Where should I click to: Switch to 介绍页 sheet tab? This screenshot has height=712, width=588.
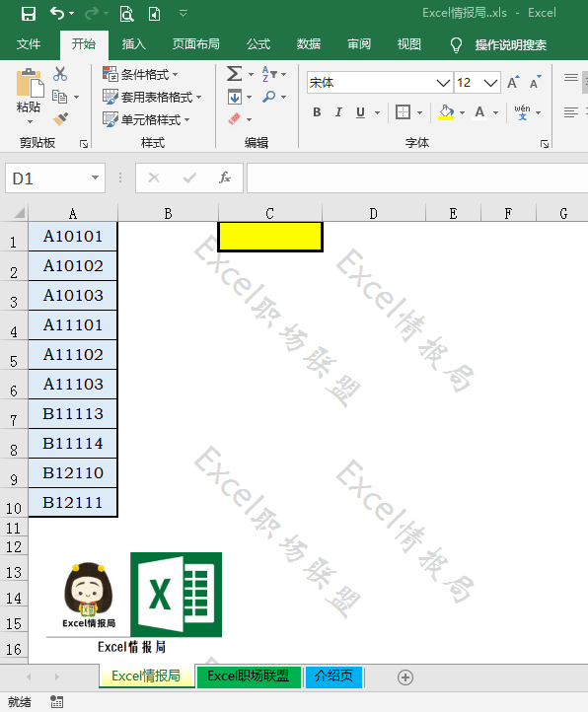[x=334, y=676]
